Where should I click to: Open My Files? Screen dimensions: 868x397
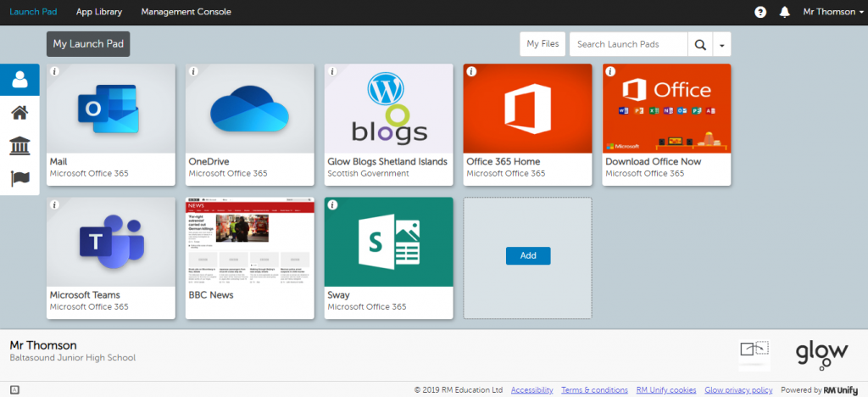tap(542, 44)
